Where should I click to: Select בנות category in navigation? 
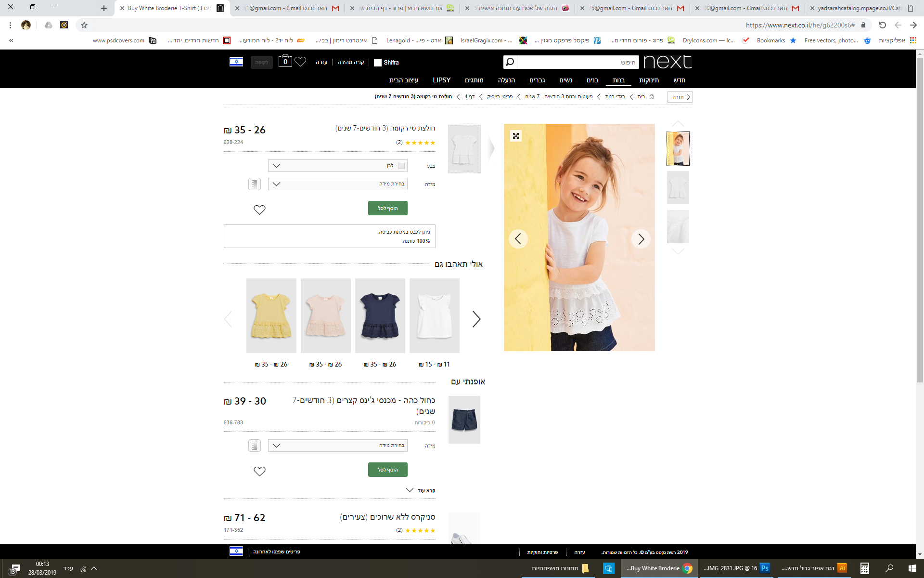coord(618,80)
